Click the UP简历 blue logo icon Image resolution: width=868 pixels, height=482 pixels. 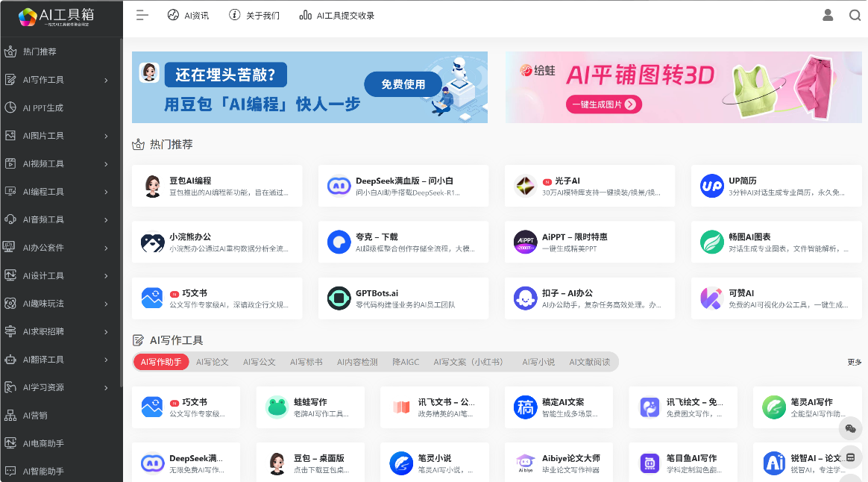[712, 186]
